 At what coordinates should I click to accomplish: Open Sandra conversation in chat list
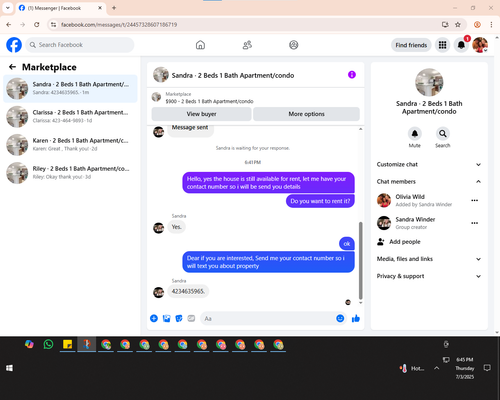(70, 88)
